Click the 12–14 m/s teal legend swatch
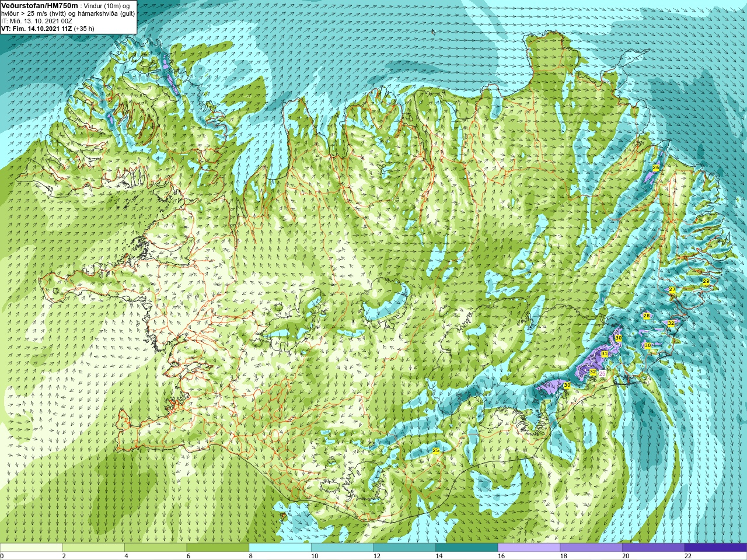The width and height of the screenshot is (747, 560). click(404, 548)
